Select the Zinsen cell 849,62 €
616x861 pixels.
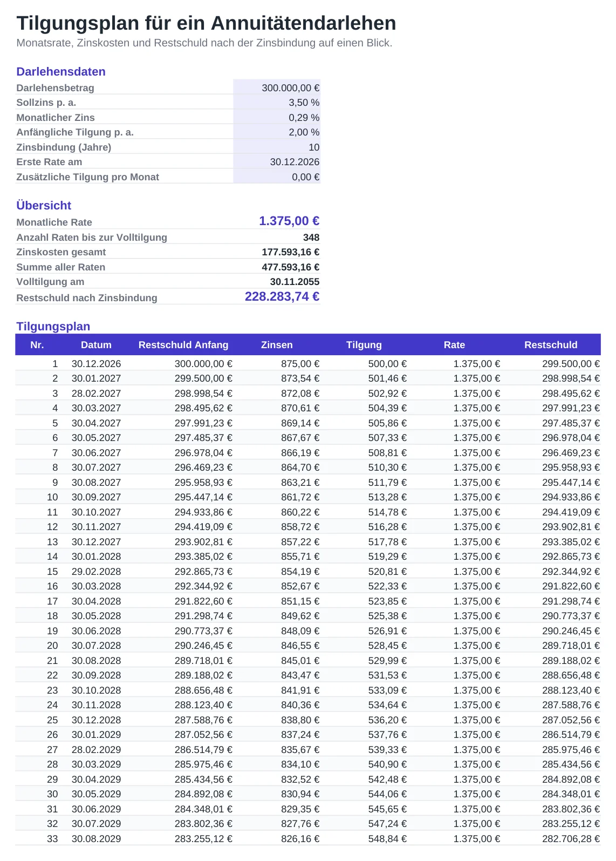(300, 616)
